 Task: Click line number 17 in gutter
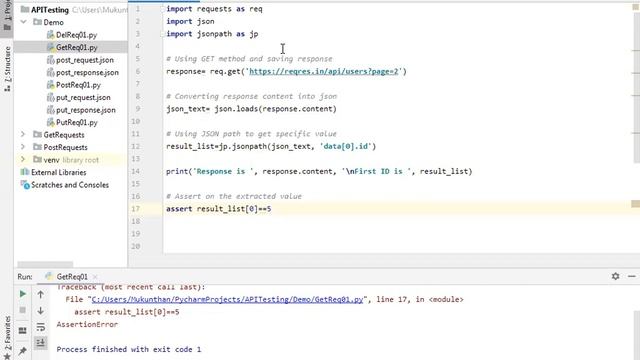(136, 209)
